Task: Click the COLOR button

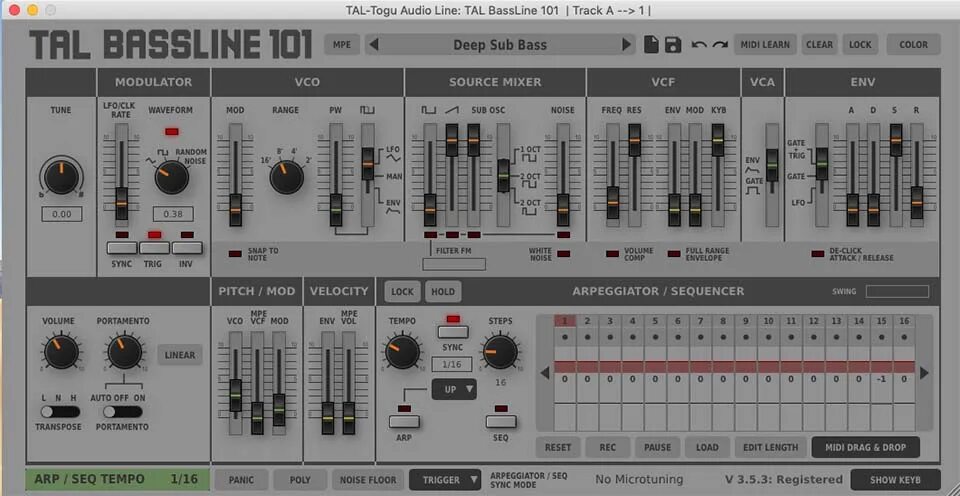Action: pyautogui.click(x=913, y=45)
